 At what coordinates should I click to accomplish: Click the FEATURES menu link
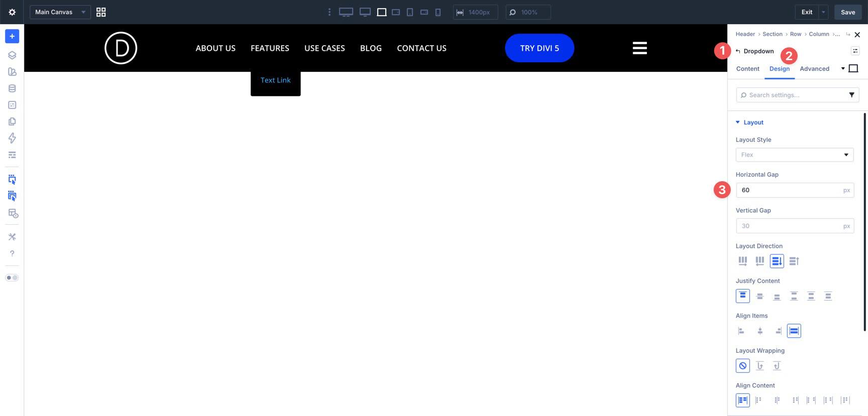(x=270, y=48)
